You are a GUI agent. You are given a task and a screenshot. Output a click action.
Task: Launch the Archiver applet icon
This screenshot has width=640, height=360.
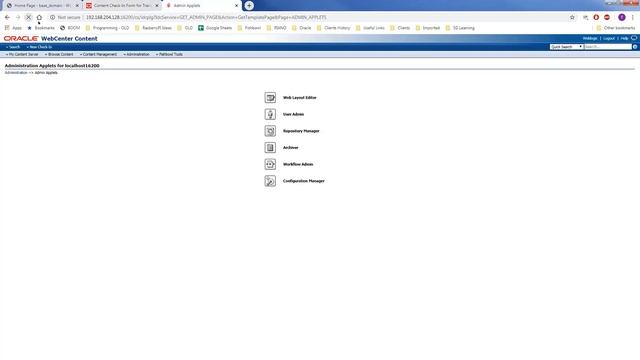click(x=270, y=147)
